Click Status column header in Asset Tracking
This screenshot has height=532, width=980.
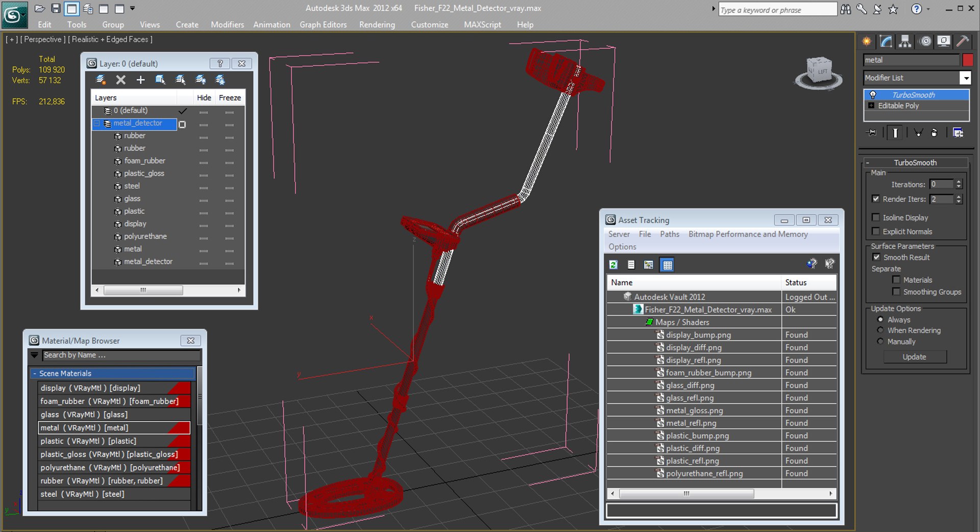(x=808, y=282)
